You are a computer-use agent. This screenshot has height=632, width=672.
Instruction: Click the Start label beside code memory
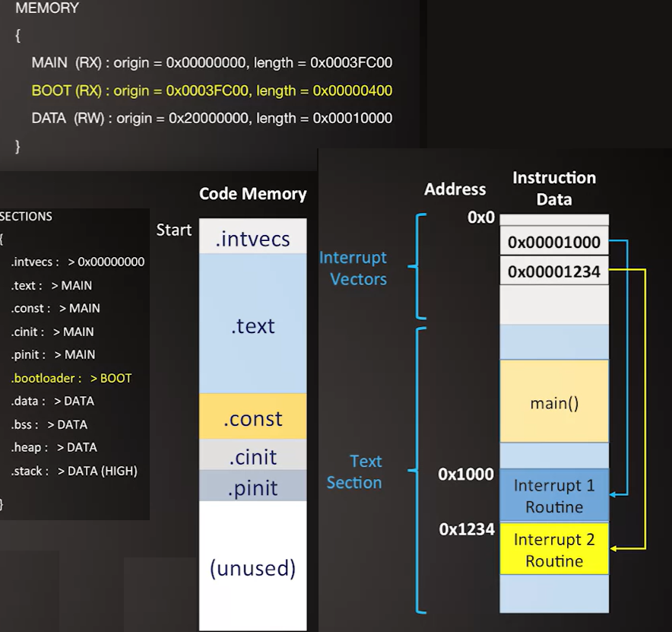click(173, 230)
